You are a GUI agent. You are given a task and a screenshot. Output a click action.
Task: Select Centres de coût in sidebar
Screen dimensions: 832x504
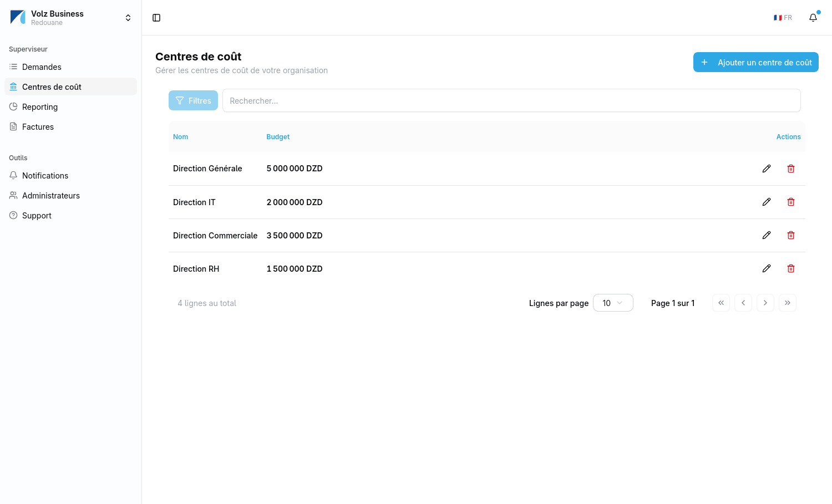pos(70,86)
